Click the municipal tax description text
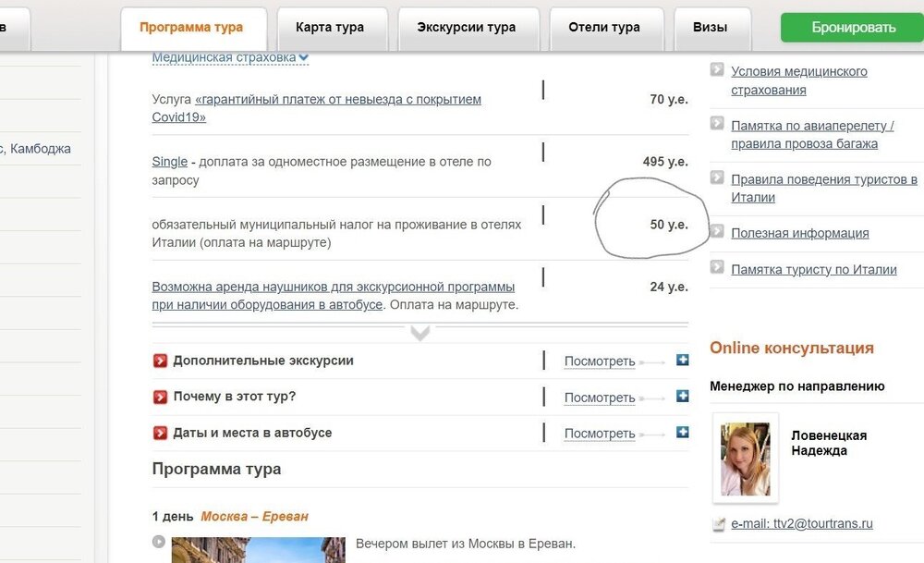The image size is (924, 563). tap(336, 234)
